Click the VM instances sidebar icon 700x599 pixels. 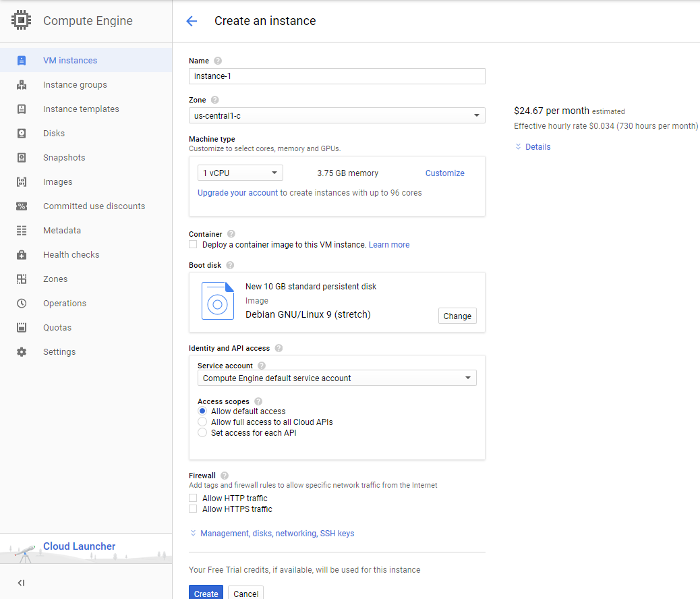(22, 60)
